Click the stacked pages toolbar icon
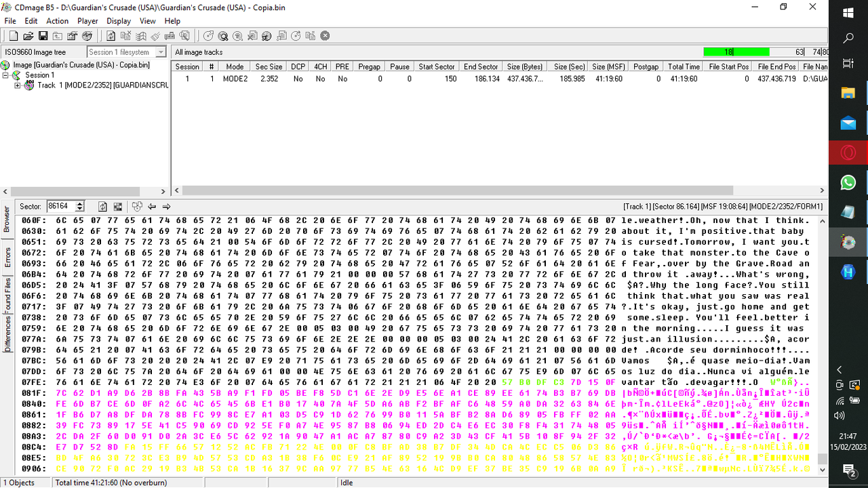 coord(140,36)
